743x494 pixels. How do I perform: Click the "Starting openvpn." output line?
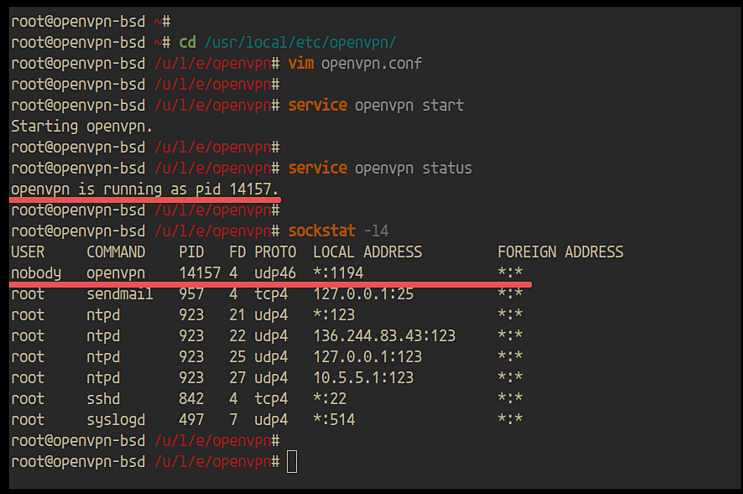click(82, 126)
